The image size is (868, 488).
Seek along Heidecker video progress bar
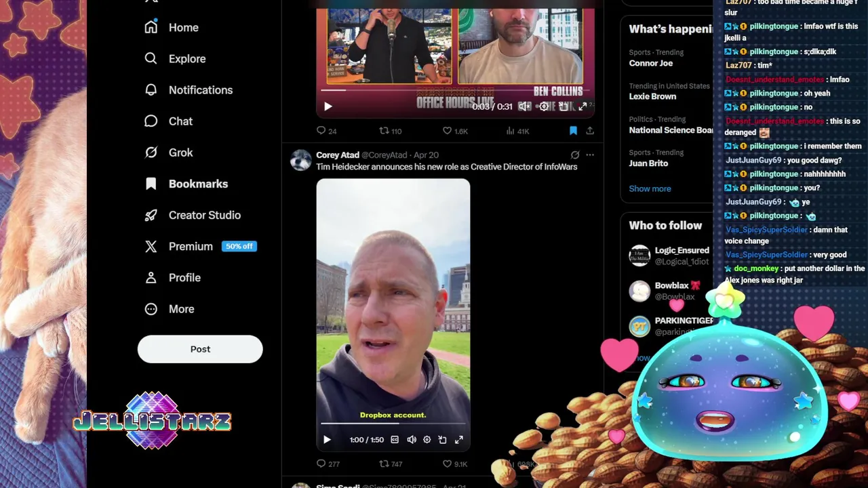point(393,424)
